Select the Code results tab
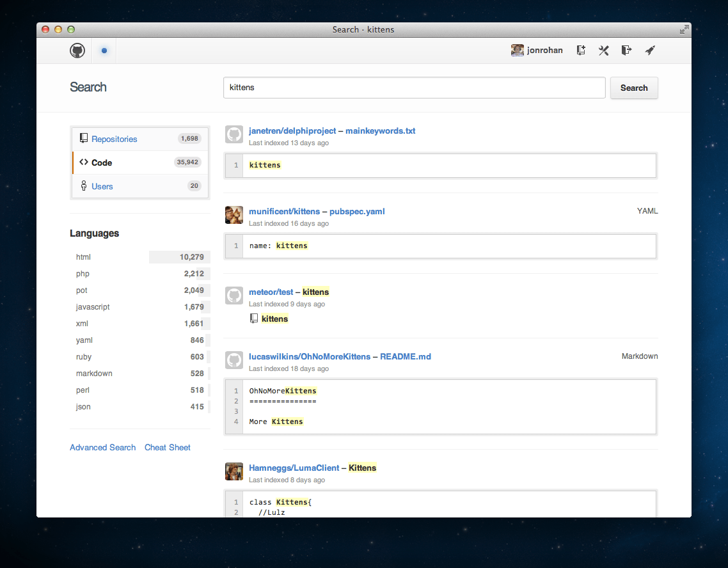The width and height of the screenshot is (728, 568). coord(102,162)
